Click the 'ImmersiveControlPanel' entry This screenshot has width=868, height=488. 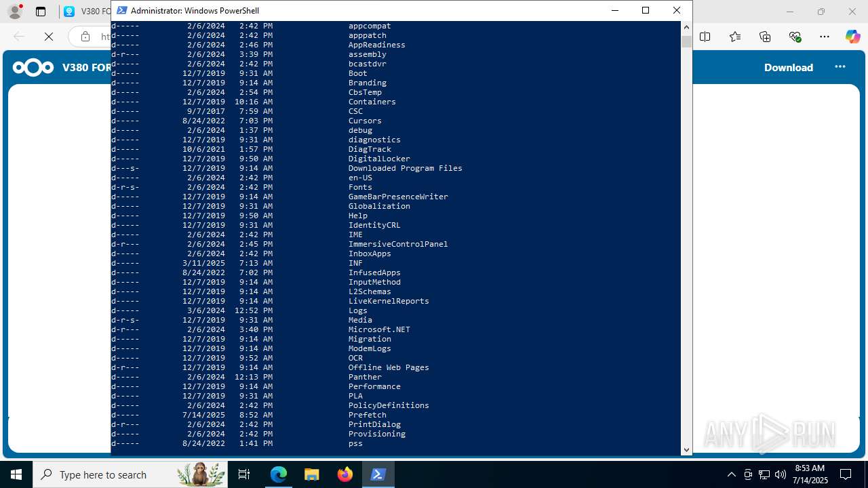tap(398, 244)
